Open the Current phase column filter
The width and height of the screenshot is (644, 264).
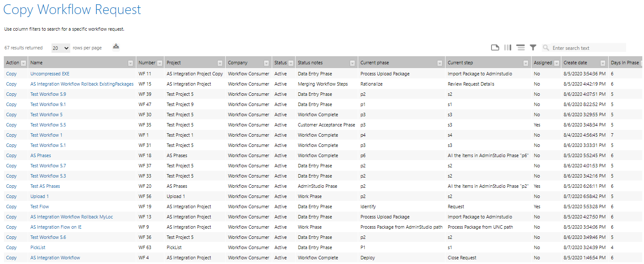[x=440, y=63]
